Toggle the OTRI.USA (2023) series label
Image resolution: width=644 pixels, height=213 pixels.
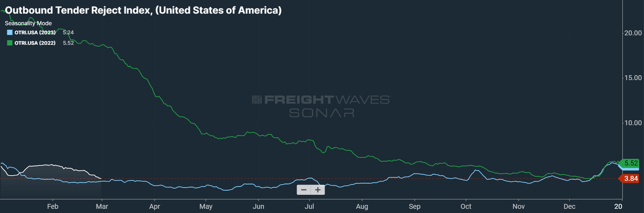pos(35,32)
